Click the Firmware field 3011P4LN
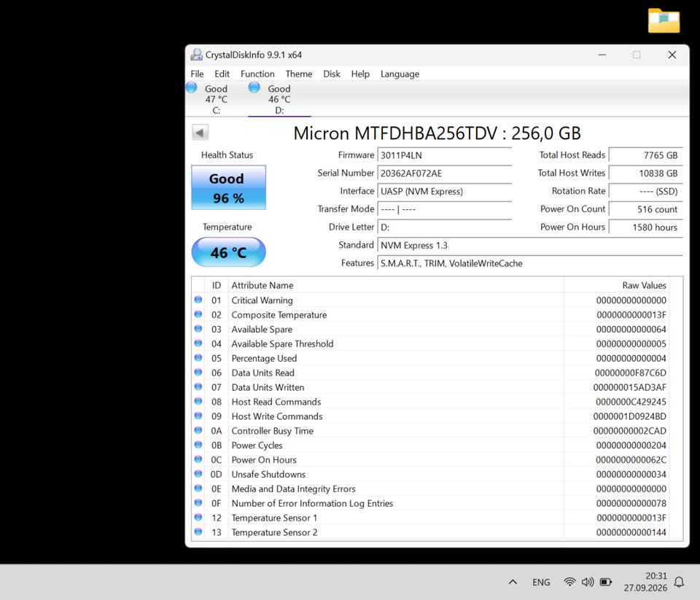Image resolution: width=700 pixels, height=600 pixels. click(444, 155)
